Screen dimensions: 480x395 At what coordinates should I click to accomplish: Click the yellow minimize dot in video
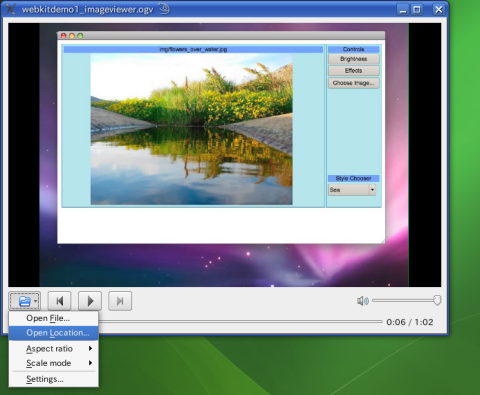72,36
